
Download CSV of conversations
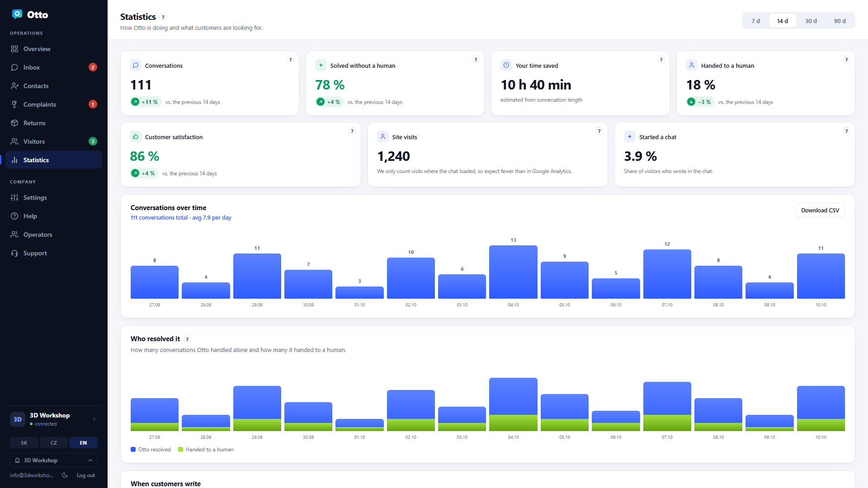coord(820,210)
